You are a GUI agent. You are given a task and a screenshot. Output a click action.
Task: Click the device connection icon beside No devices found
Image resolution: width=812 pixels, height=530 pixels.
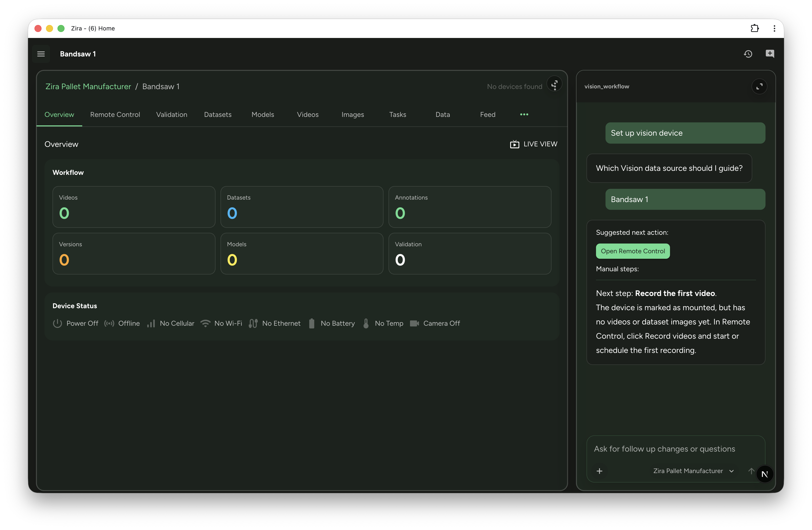pyautogui.click(x=554, y=84)
